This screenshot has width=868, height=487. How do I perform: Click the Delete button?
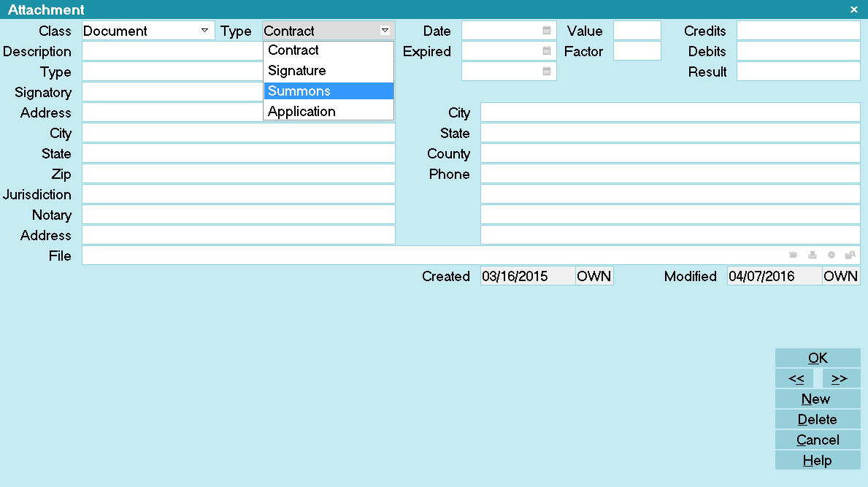click(817, 419)
